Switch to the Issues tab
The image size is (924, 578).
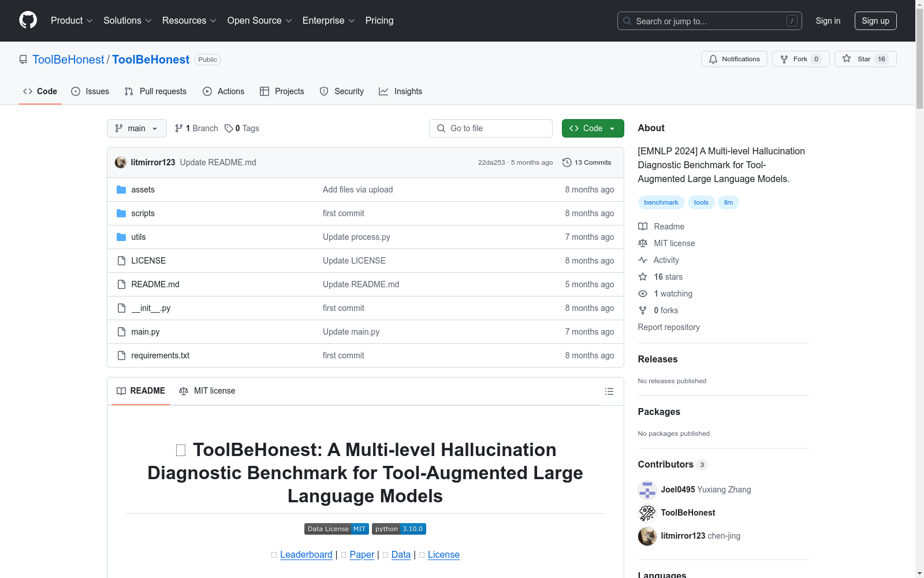[x=90, y=91]
